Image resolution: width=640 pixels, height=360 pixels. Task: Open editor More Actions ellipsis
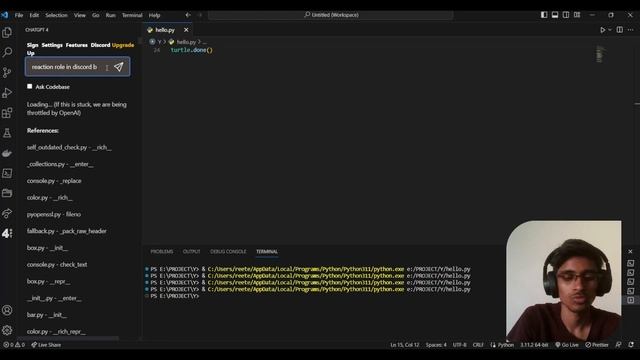click(631, 30)
